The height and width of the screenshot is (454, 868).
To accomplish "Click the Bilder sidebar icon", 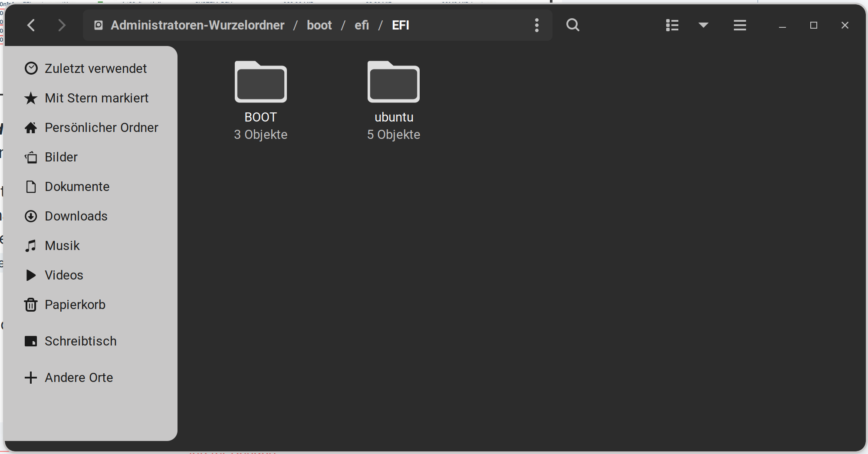I will click(x=31, y=157).
